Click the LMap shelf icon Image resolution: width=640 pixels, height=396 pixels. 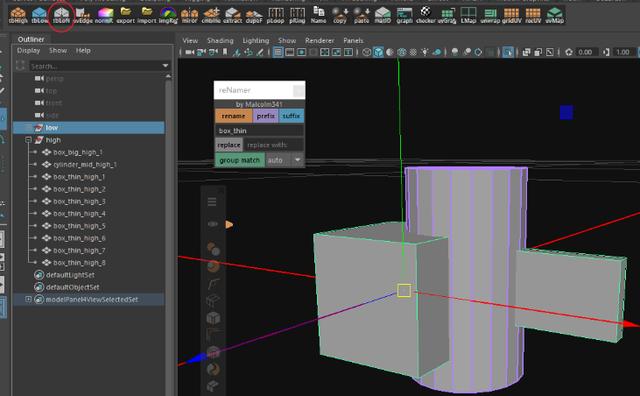click(x=468, y=15)
